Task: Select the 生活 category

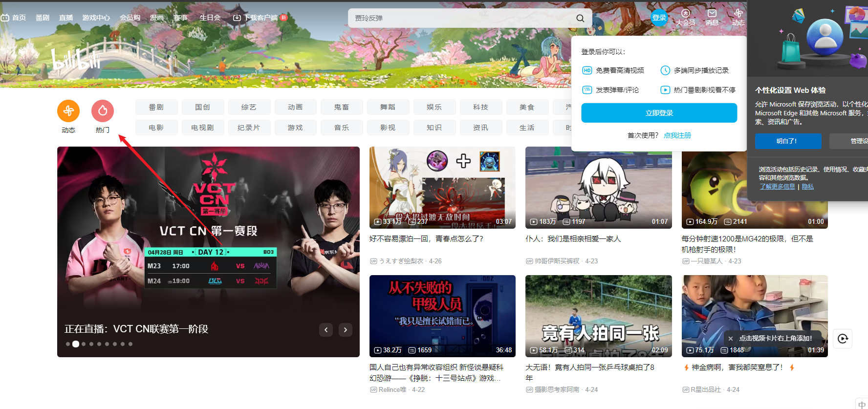Action: click(x=527, y=128)
